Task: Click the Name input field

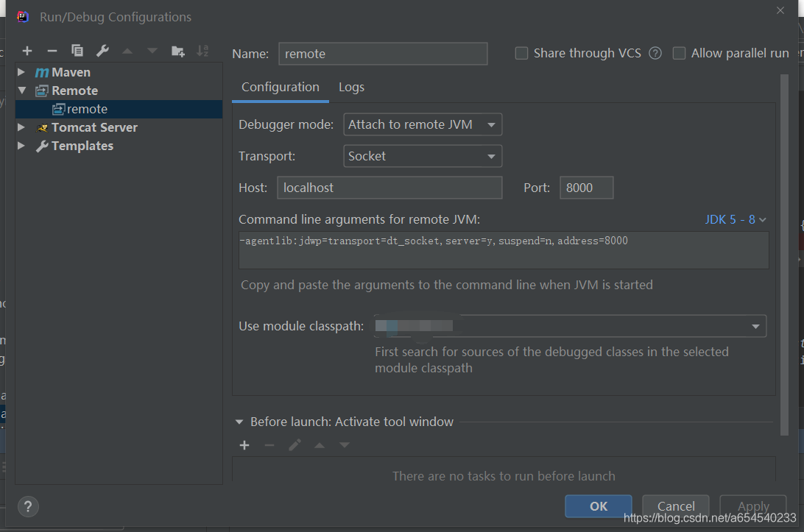Action: [383, 54]
